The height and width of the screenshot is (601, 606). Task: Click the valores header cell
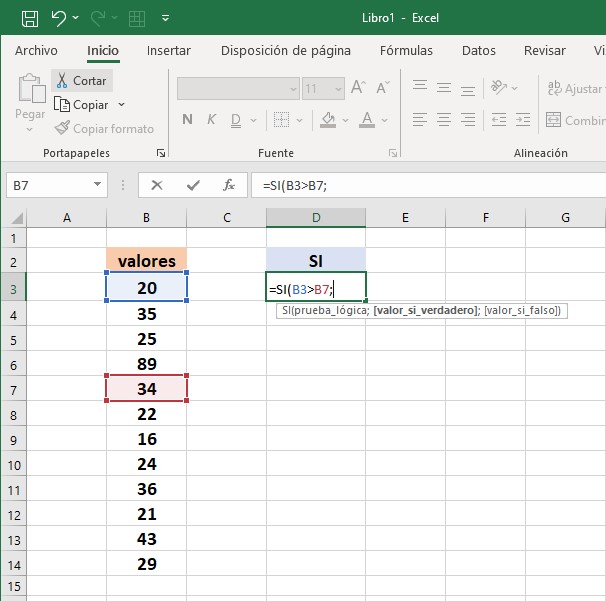tap(146, 260)
